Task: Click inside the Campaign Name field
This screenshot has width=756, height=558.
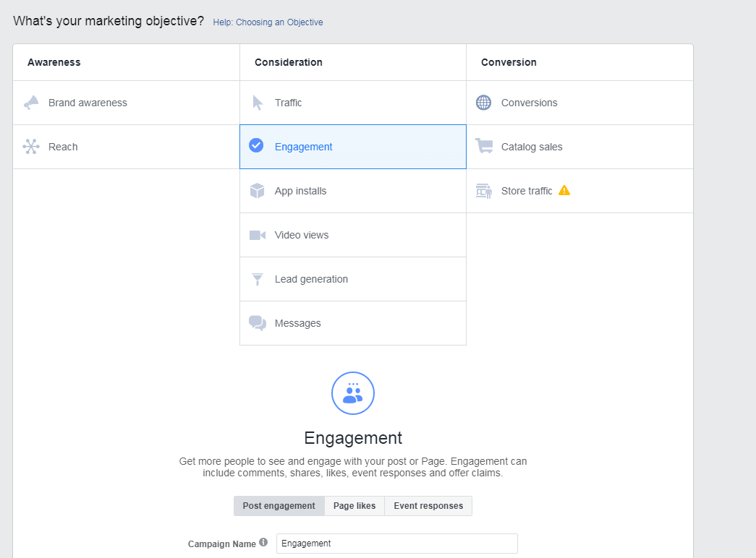Action: (x=396, y=543)
